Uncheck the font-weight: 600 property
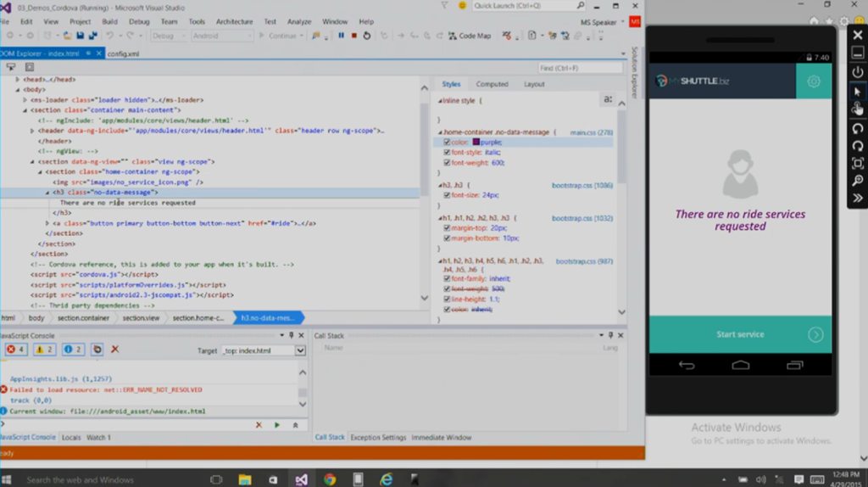Viewport: 868px width, 487px height. [x=447, y=163]
